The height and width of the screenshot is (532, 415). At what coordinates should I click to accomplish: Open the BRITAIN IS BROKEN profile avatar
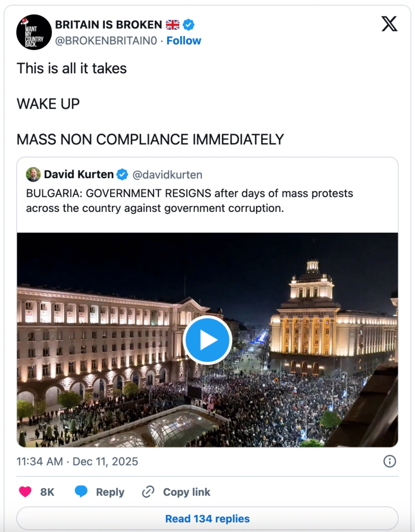(34, 32)
